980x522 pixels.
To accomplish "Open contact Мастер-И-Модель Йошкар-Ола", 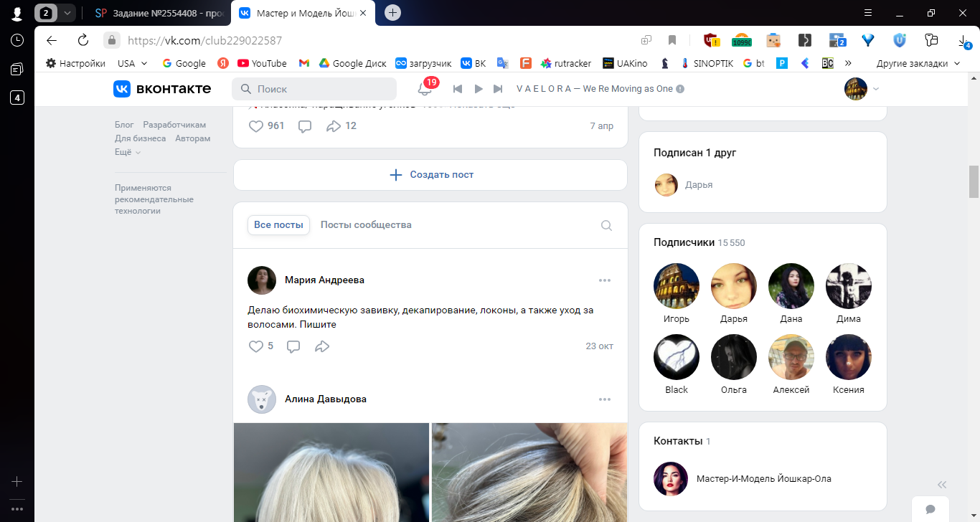I will pos(763,479).
